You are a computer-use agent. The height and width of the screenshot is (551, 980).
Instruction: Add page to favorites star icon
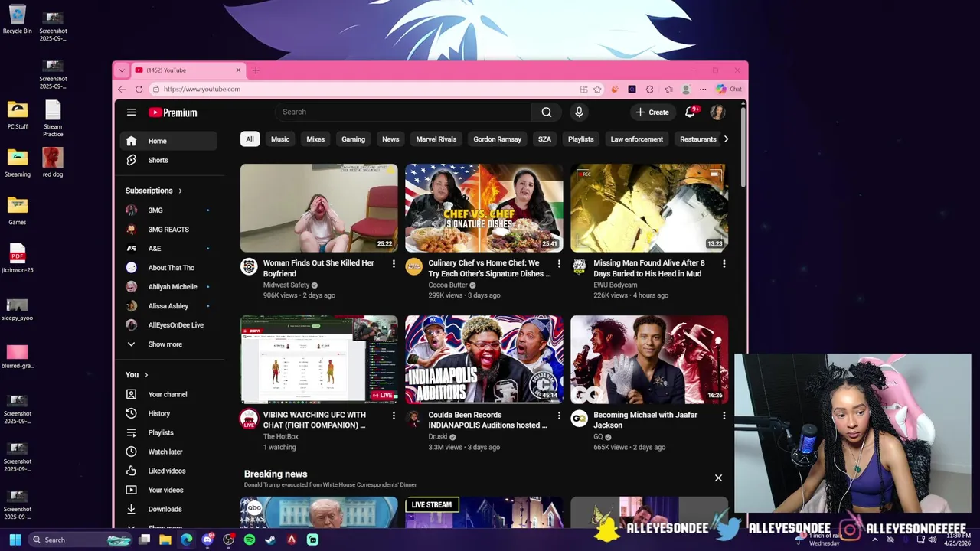tap(597, 89)
